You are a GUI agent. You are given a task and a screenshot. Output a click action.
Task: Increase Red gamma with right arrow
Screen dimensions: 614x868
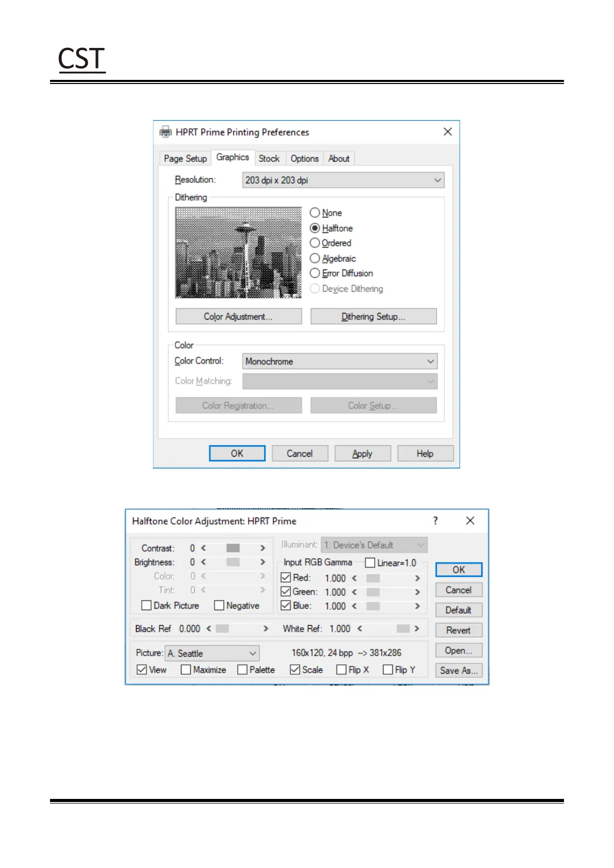[417, 578]
